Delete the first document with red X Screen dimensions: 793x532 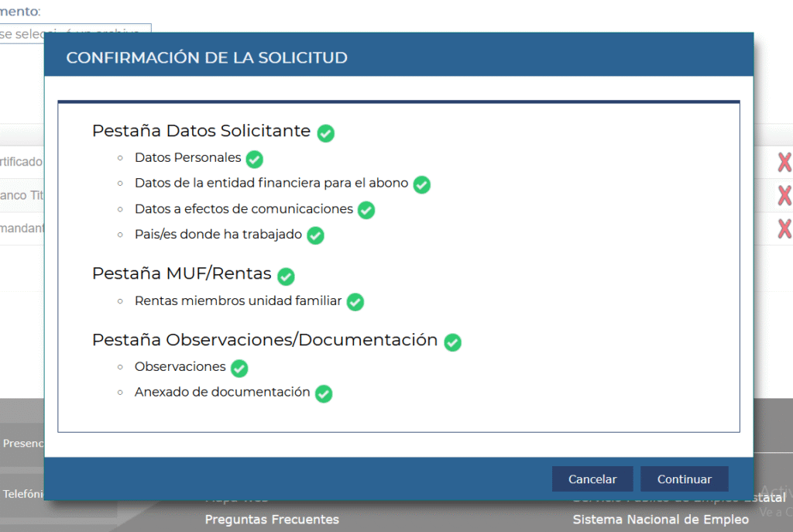[784, 163]
